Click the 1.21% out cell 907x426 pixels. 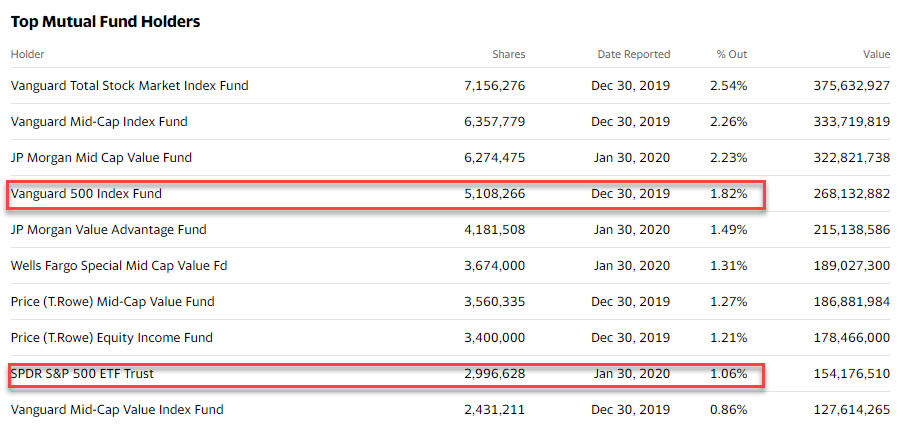point(728,337)
